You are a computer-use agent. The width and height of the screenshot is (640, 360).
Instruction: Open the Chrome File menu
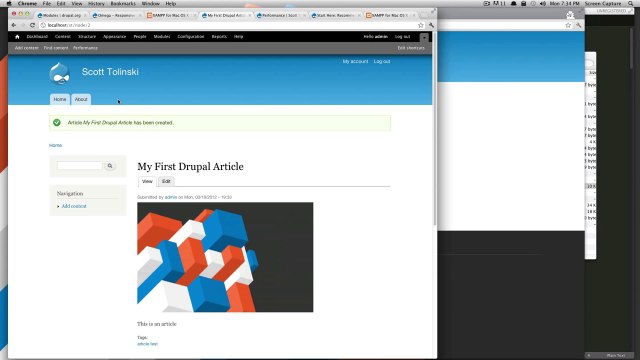pos(47,3)
